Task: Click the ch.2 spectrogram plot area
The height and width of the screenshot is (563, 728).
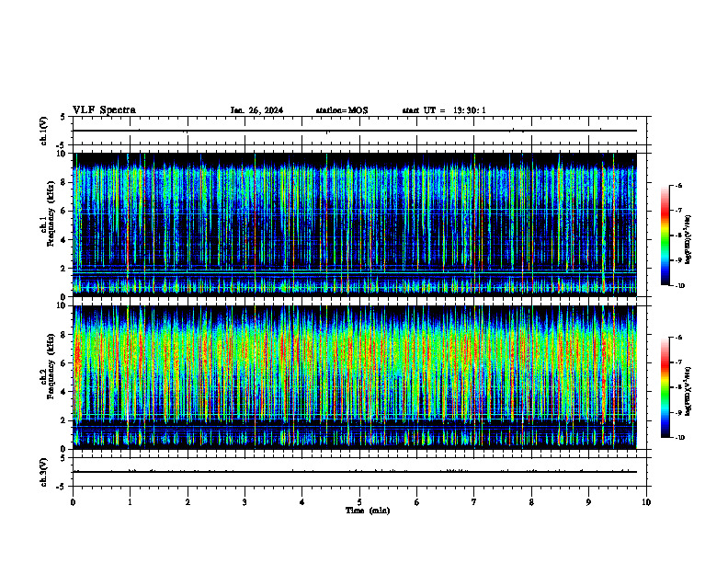Action: [355, 377]
